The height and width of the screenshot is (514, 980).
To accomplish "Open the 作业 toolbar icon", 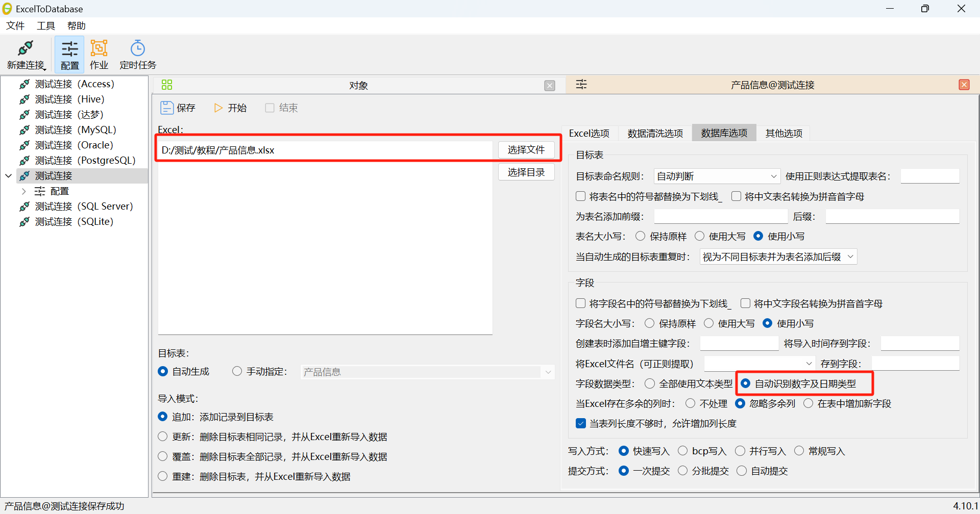I will [x=99, y=48].
